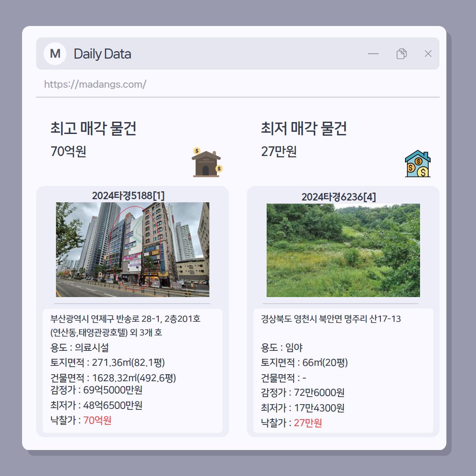Click the blue house with dollar coins icon
Image resolution: width=476 pixels, height=476 pixels.
(x=418, y=164)
